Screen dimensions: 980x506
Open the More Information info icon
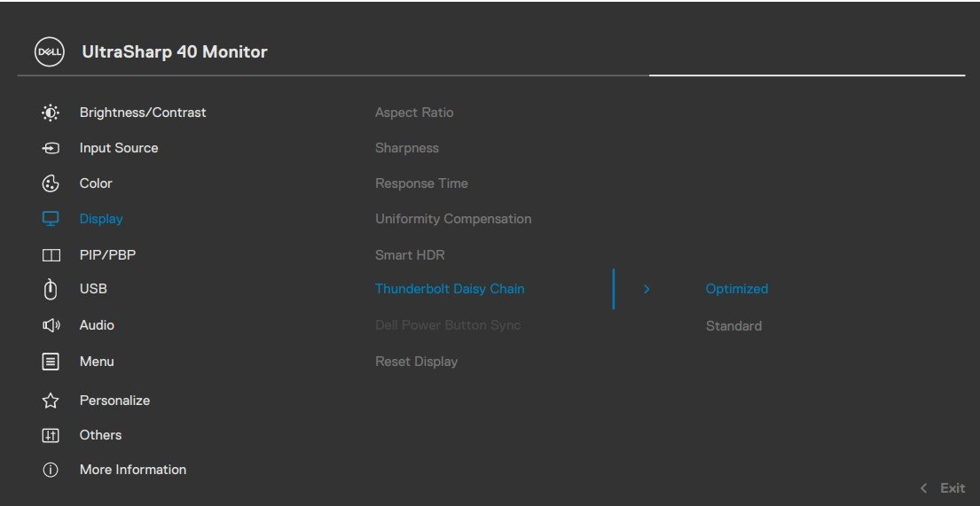pyautogui.click(x=51, y=470)
